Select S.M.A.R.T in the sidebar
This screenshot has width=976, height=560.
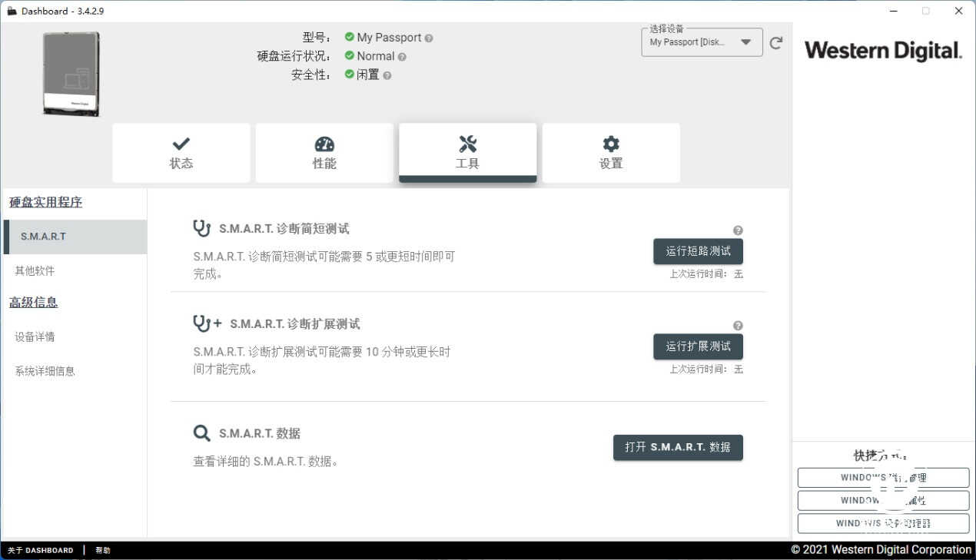75,237
